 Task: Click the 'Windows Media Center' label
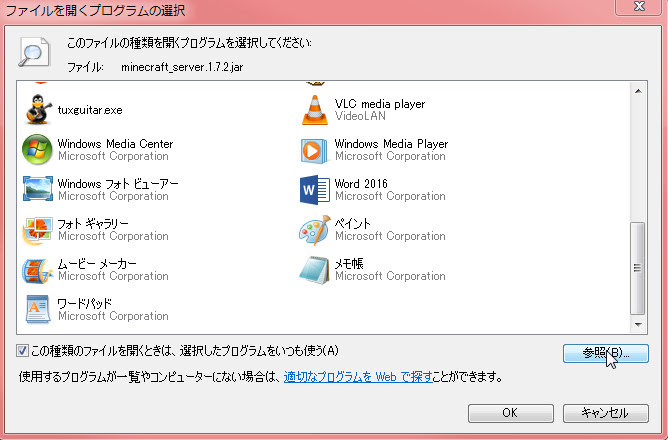[115, 144]
